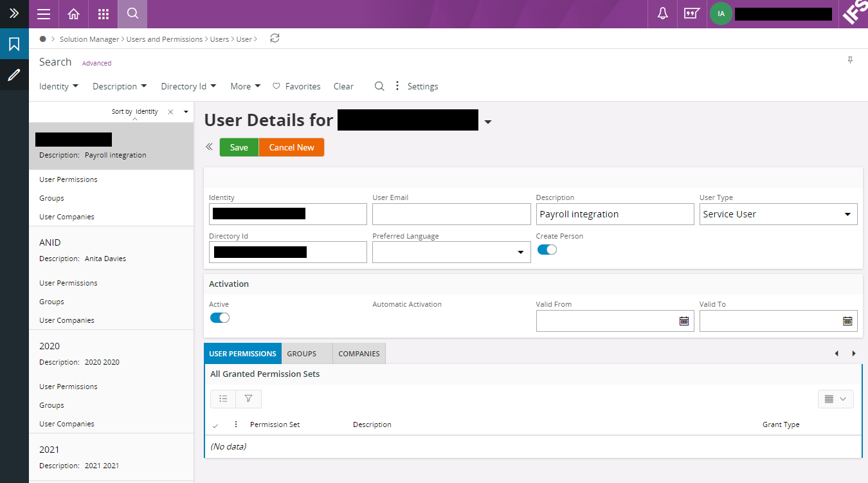868x483 pixels.
Task: Open Valid From calendar picker
Action: (x=684, y=321)
